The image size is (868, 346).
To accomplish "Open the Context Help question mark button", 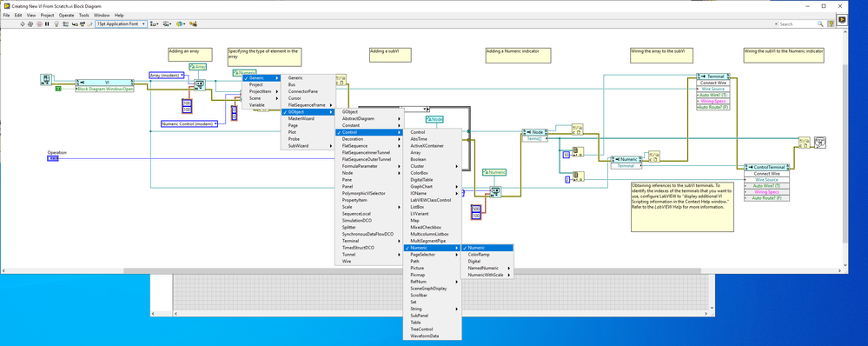I will 831,23.
